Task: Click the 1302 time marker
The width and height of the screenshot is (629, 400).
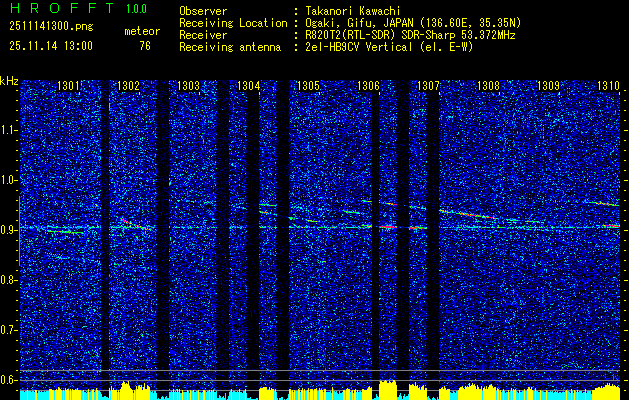Action: click(128, 85)
